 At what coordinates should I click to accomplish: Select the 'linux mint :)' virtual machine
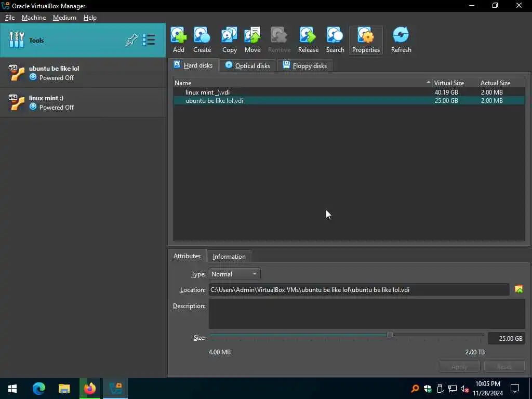(x=83, y=102)
